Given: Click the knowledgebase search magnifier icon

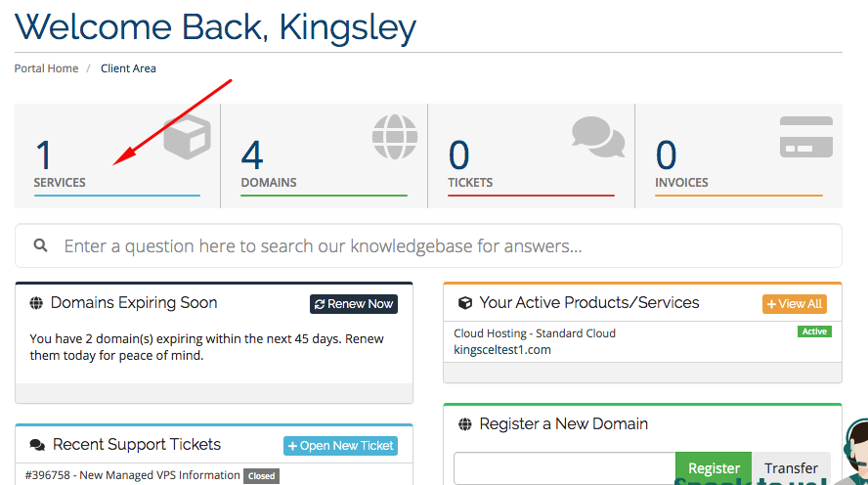Looking at the screenshot, I should (x=40, y=246).
